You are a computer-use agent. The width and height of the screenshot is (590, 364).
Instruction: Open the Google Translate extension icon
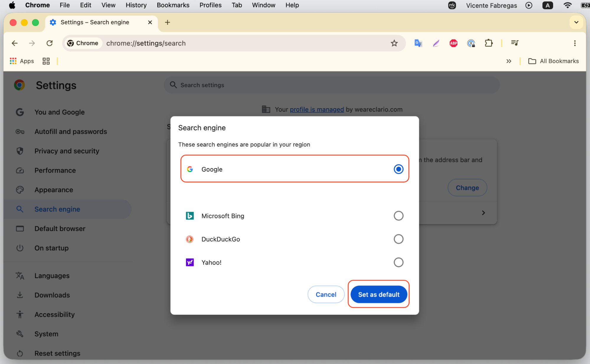coord(418,43)
